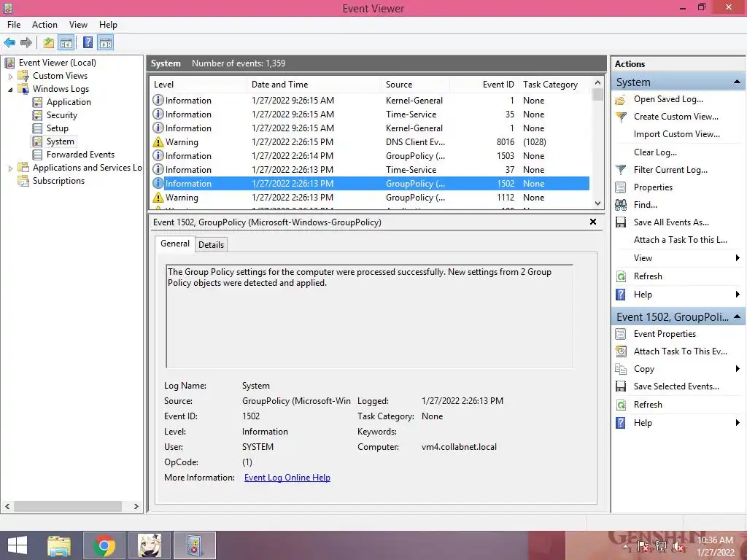This screenshot has height=560, width=747.
Task: Open the Action menu
Action: [x=44, y=25]
